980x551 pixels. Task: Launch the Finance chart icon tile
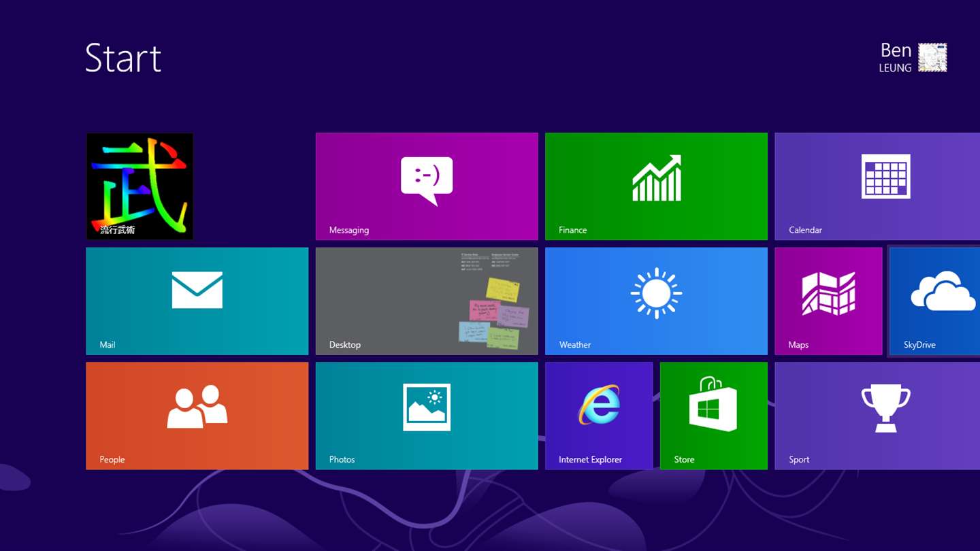pyautogui.click(x=657, y=178)
